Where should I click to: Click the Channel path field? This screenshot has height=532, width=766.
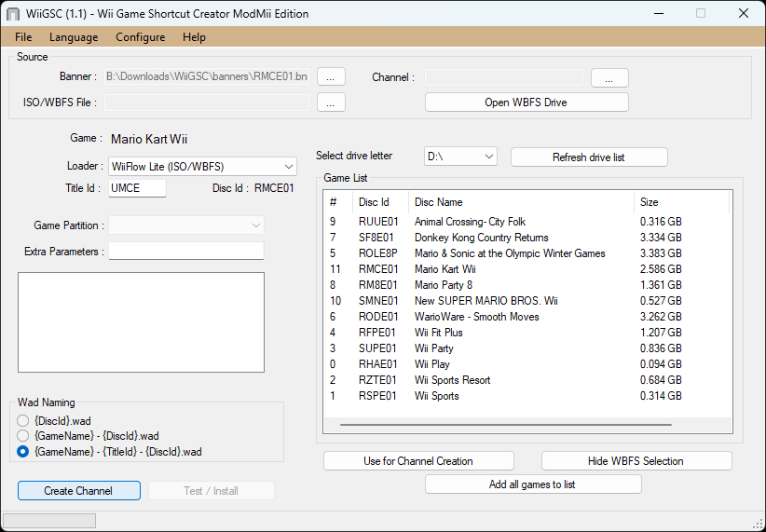504,77
